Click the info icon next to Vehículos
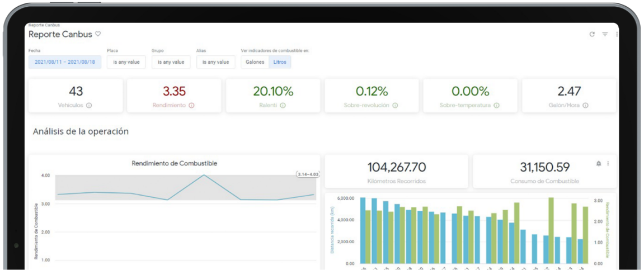The height and width of the screenshot is (270, 644). (89, 105)
